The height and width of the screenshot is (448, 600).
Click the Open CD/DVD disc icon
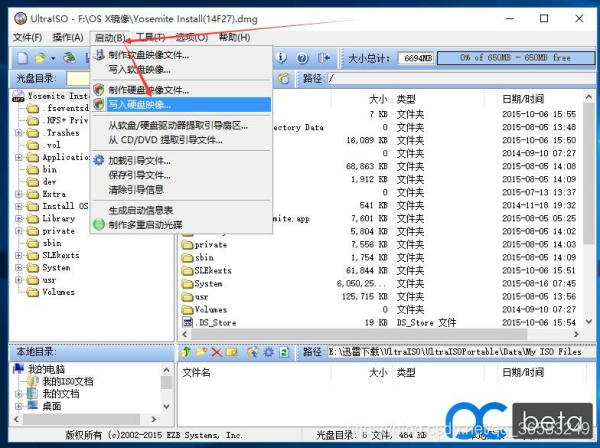(x=70, y=58)
